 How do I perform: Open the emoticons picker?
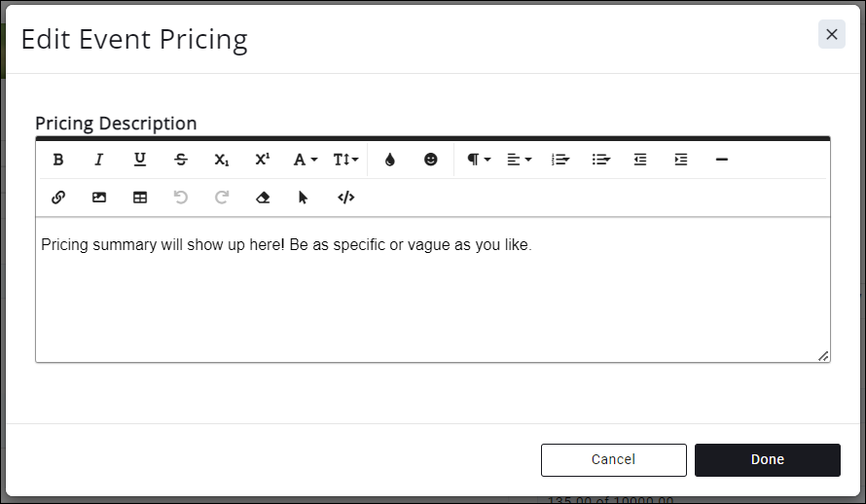click(431, 160)
